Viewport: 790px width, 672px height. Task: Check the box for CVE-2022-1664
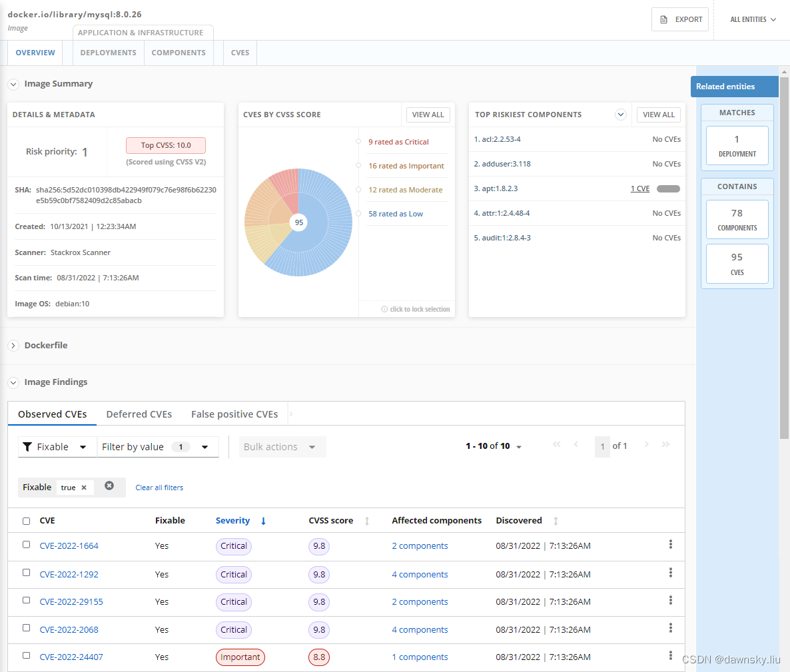26,545
